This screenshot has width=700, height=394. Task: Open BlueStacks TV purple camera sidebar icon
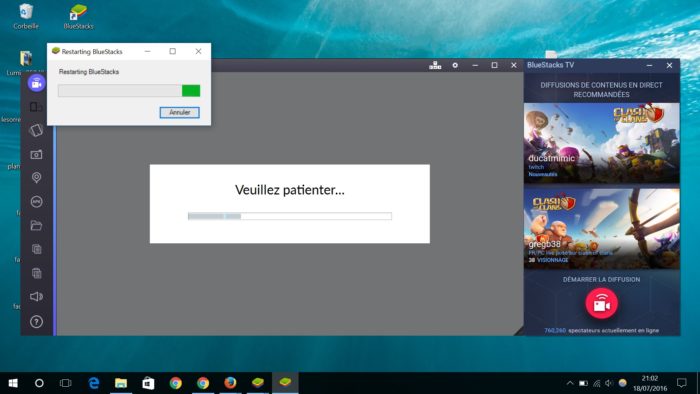click(37, 83)
